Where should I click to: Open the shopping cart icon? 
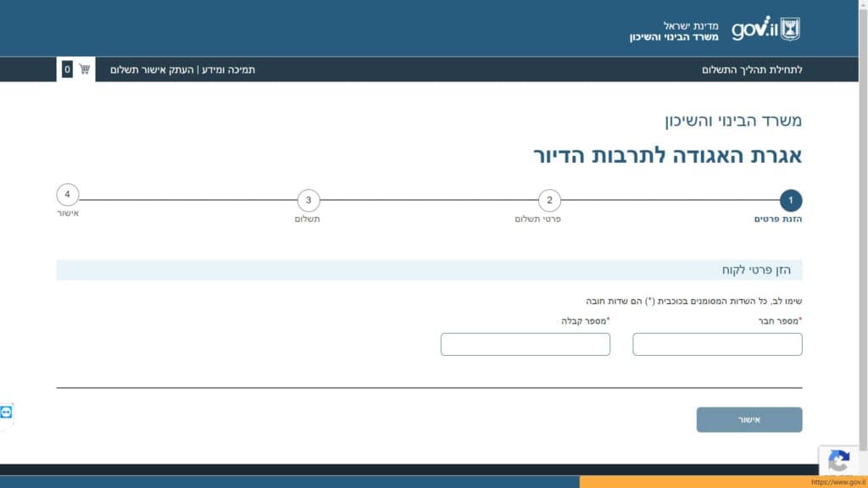[x=85, y=69]
